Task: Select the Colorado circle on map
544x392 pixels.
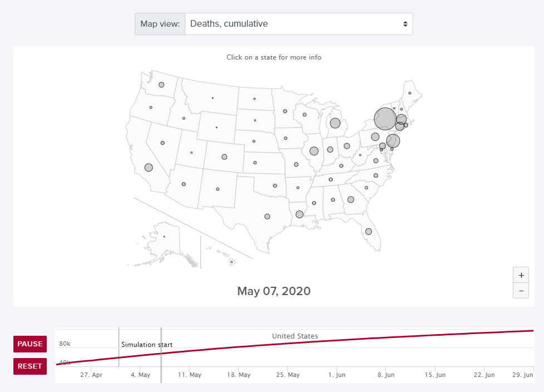Action: (x=224, y=157)
